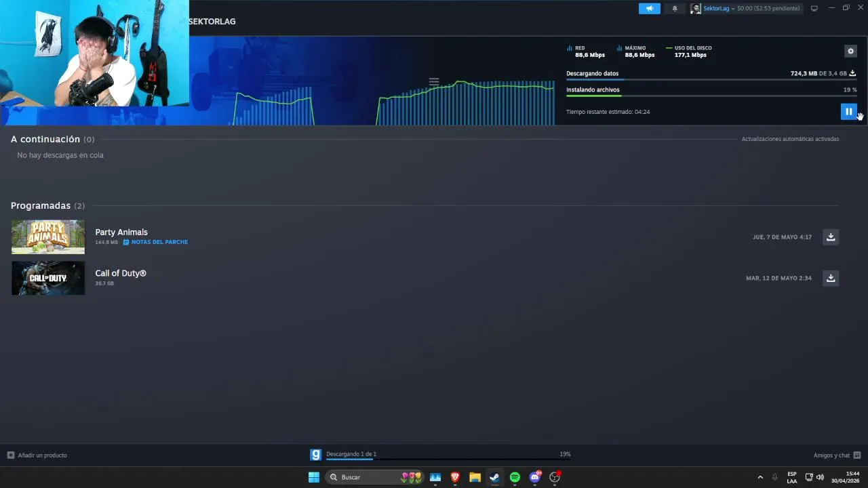Click JUE, 7 DE MAYO 4:17 schedule
Screen dimensions: 868x488
click(782, 237)
